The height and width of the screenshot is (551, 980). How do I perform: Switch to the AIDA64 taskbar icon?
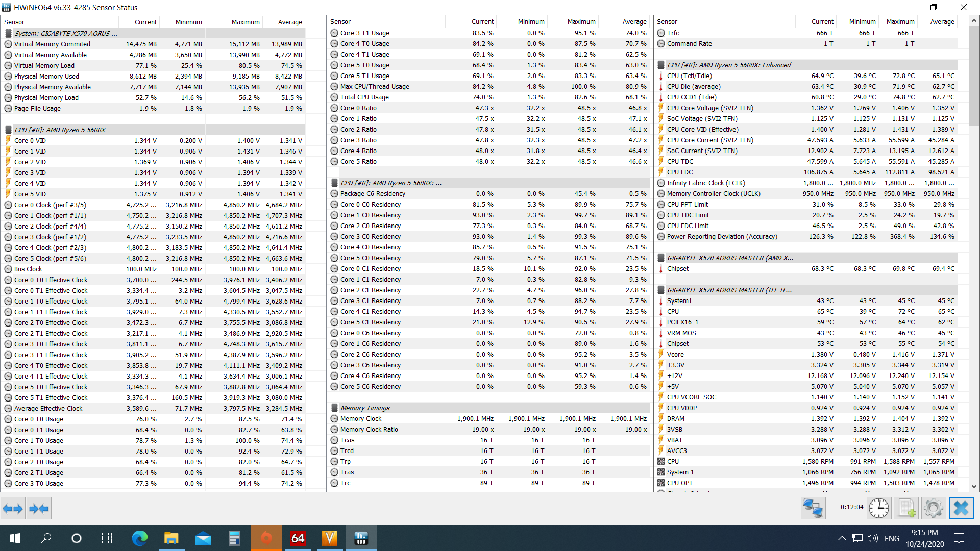click(x=298, y=538)
